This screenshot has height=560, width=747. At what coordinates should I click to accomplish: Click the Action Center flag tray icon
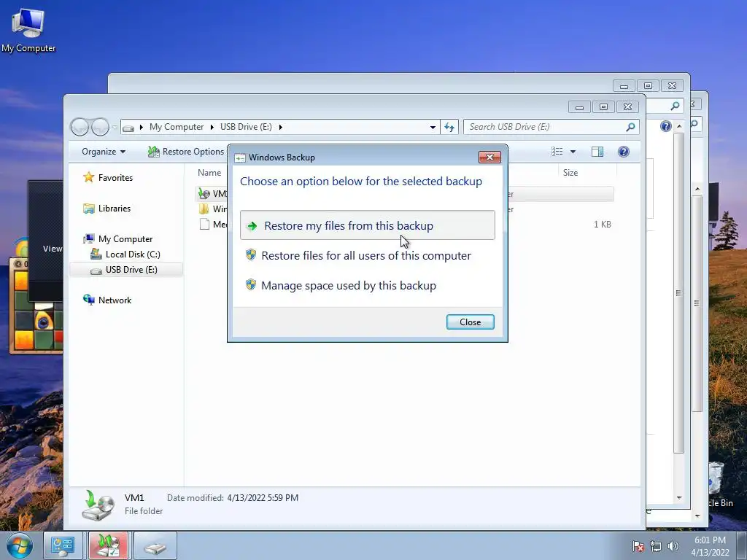pyautogui.click(x=638, y=546)
